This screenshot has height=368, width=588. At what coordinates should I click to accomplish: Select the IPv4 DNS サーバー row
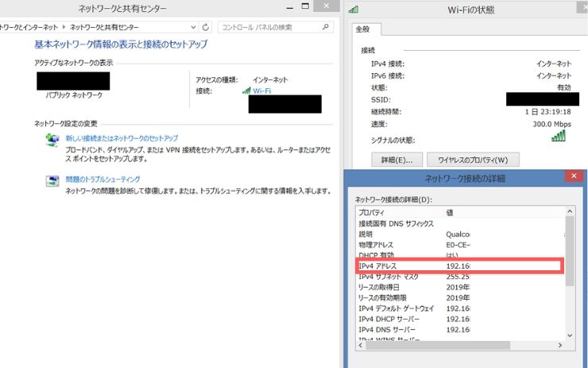(461, 330)
